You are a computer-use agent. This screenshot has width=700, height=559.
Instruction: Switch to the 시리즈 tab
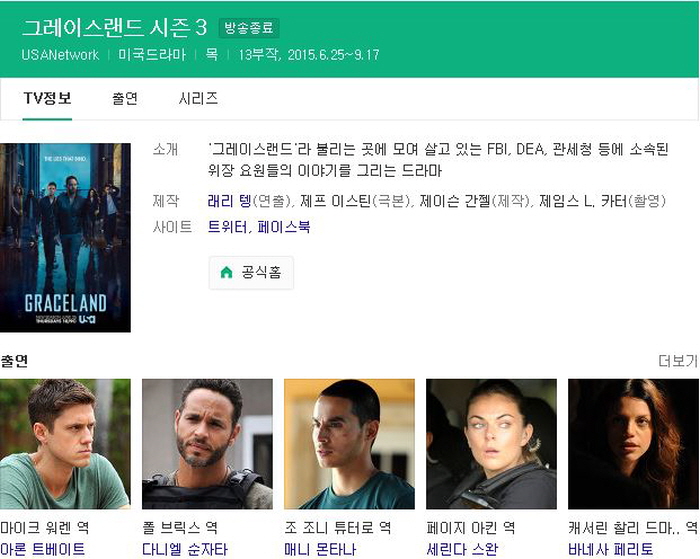click(x=198, y=98)
